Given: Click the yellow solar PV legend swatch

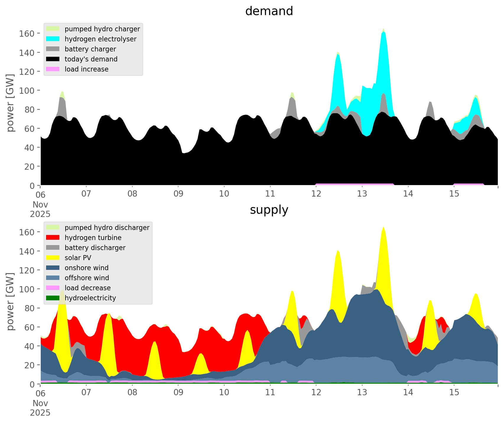Looking at the screenshot, I should point(53,258).
